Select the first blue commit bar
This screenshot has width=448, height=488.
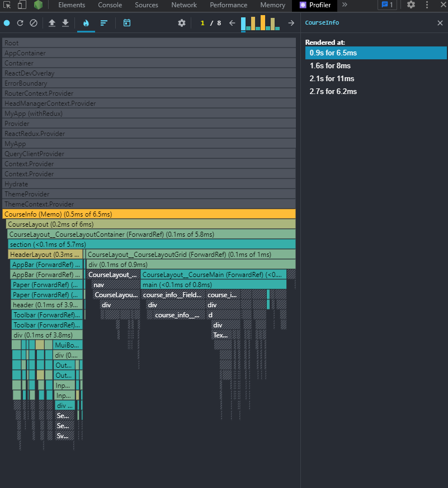tap(243, 24)
